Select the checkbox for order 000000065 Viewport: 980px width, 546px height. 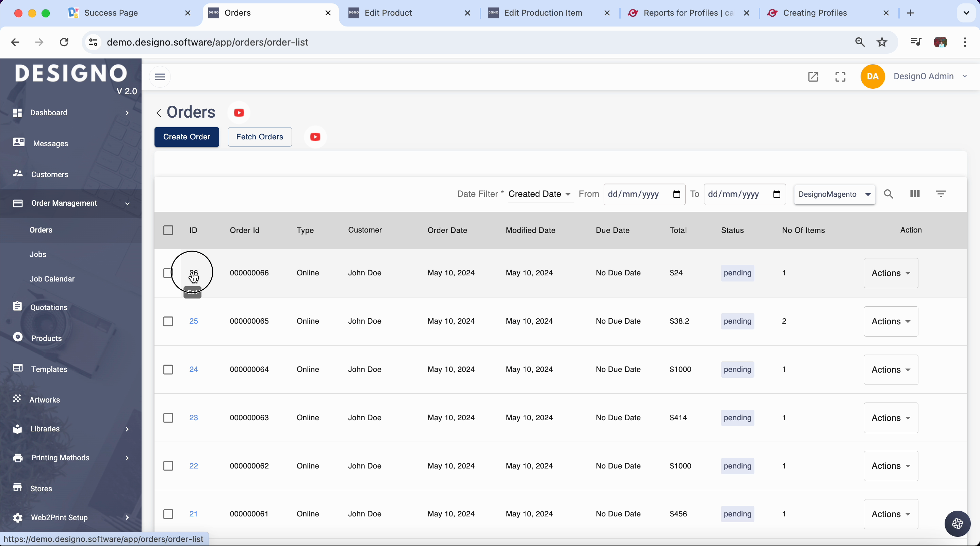tap(168, 321)
